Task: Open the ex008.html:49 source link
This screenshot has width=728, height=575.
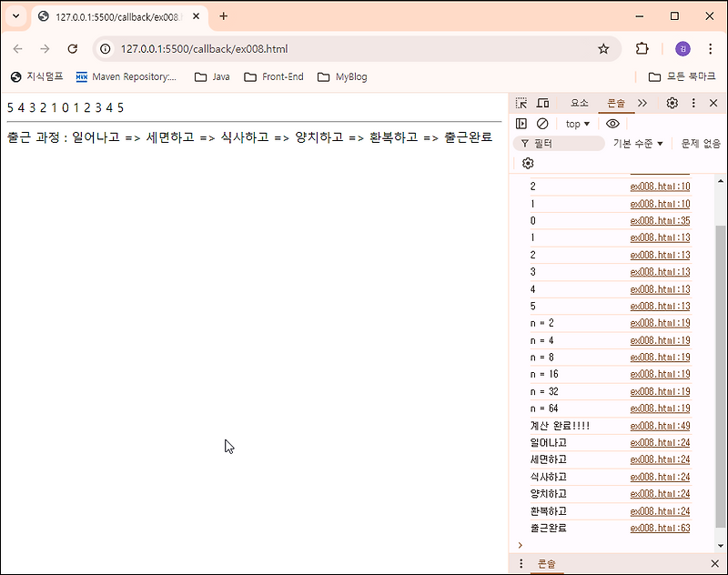Action: [660, 425]
